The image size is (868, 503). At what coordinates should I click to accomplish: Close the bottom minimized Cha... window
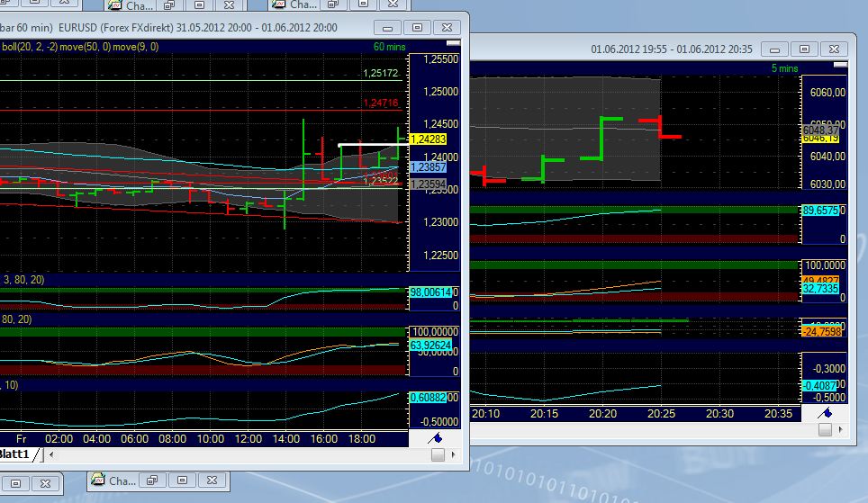[212, 481]
